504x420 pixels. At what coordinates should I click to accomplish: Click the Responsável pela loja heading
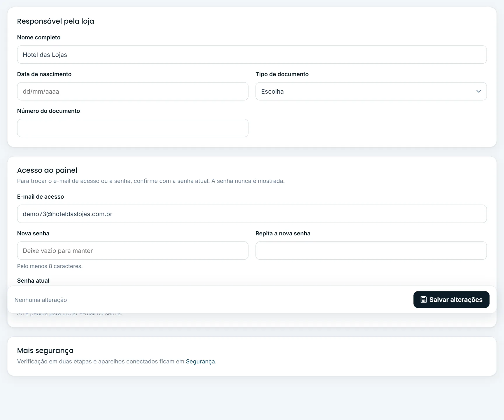click(x=55, y=21)
